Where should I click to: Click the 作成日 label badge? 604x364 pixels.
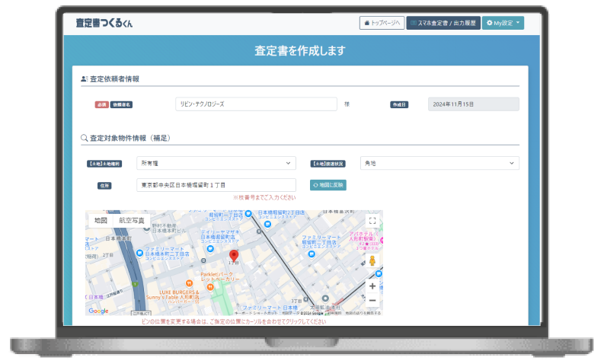coord(399,105)
